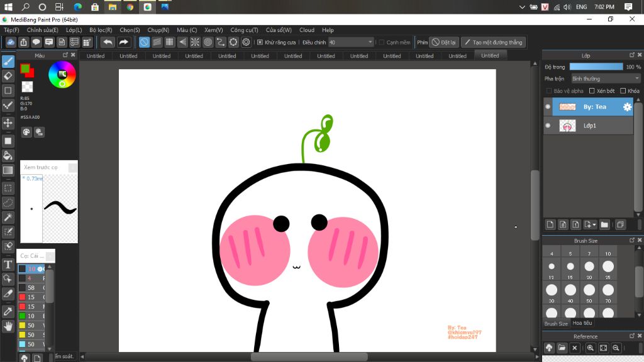Enable the Khóa lock checkbox
The width and height of the screenshot is (644, 362).
623,90
